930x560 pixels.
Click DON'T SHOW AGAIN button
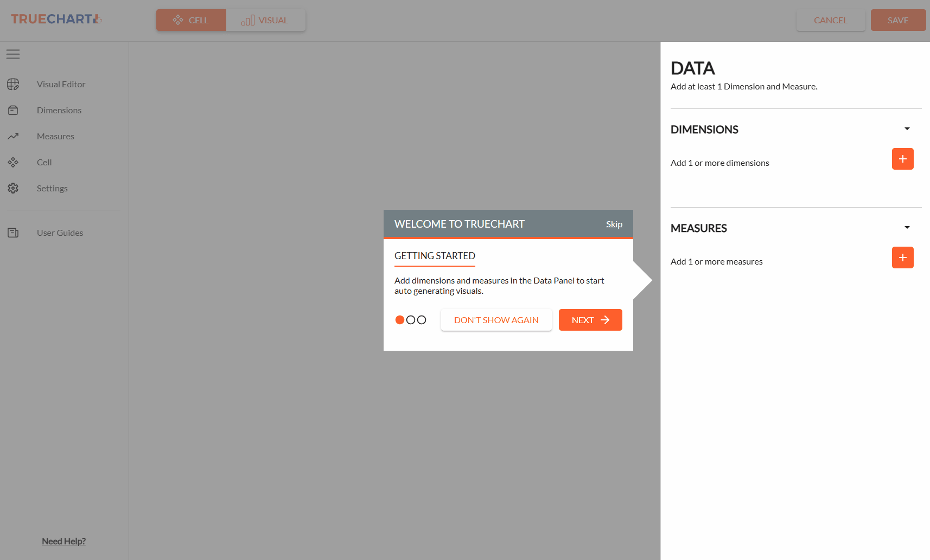tap(496, 320)
